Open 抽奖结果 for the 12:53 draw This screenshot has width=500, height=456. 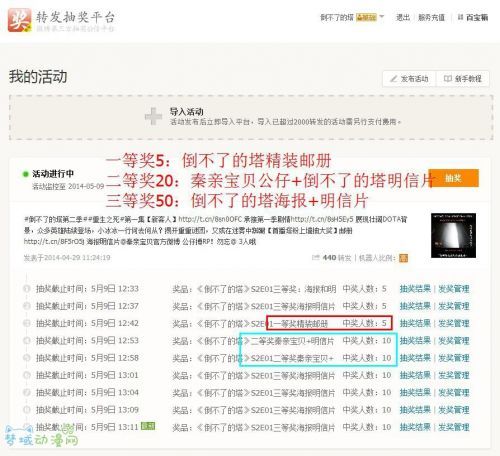[415, 341]
